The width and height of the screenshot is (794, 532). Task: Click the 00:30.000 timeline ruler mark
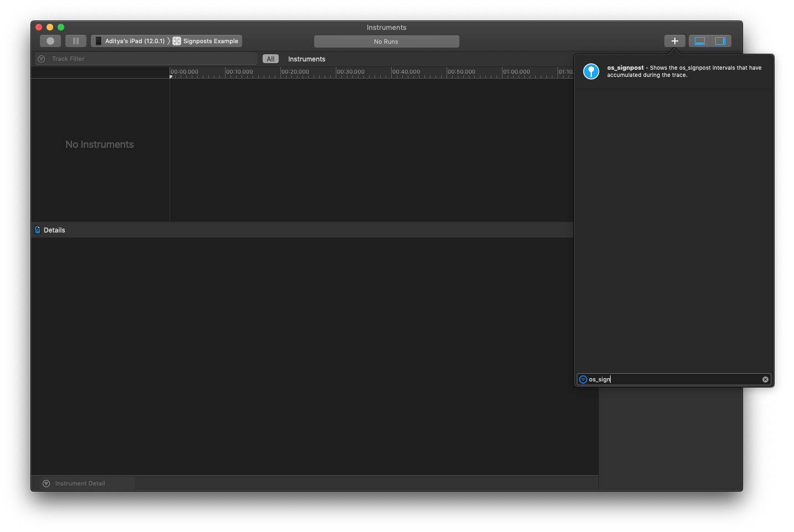[350, 71]
